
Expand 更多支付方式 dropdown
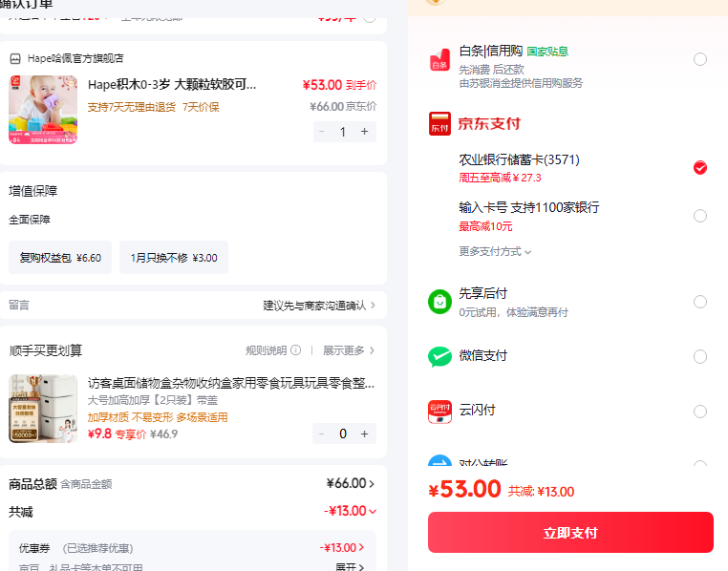495,251
